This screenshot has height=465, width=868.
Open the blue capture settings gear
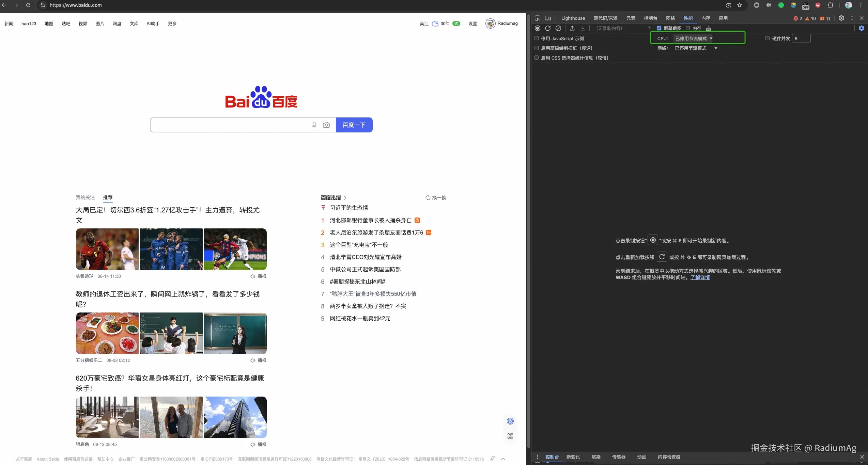coord(862,28)
